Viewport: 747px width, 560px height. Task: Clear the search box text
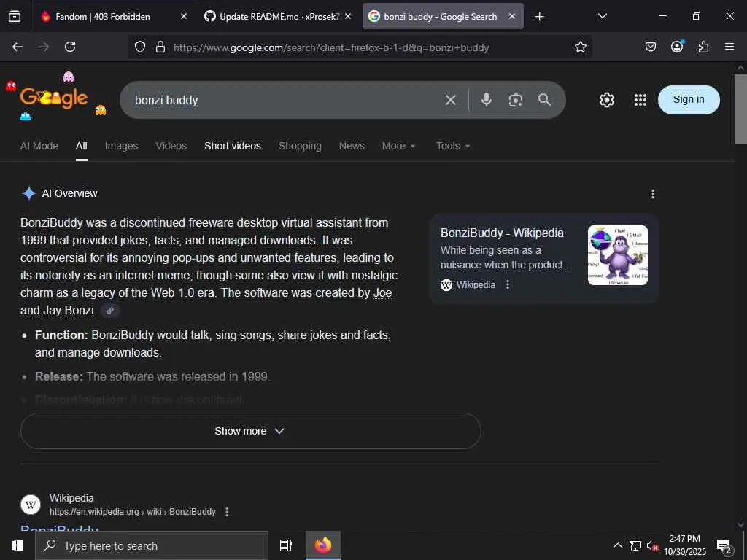coord(451,100)
